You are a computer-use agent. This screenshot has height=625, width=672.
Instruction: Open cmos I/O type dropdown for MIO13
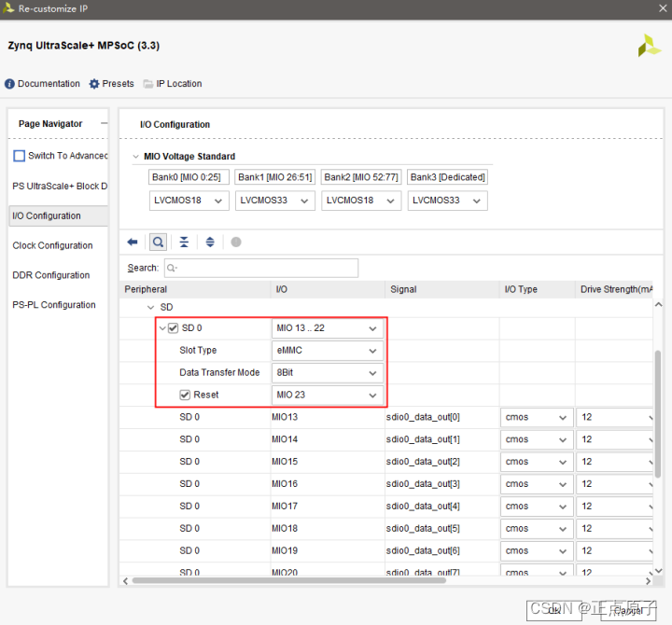click(537, 417)
